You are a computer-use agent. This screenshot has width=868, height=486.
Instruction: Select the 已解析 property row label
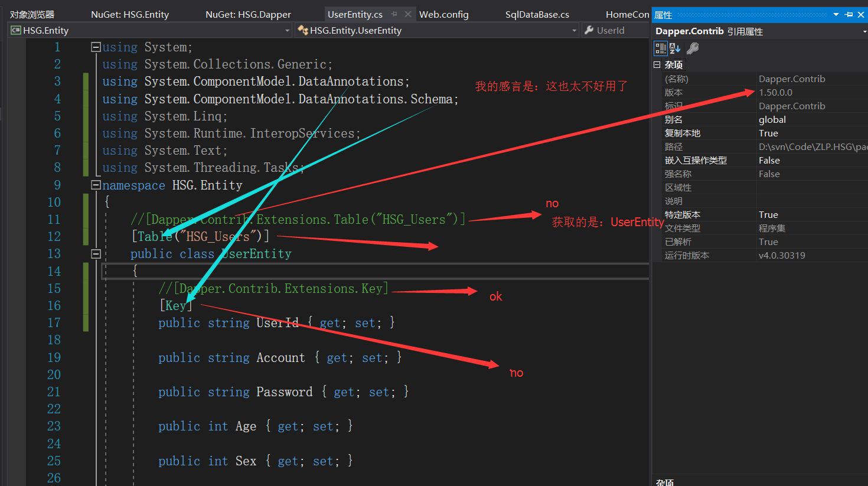pyautogui.click(x=678, y=242)
